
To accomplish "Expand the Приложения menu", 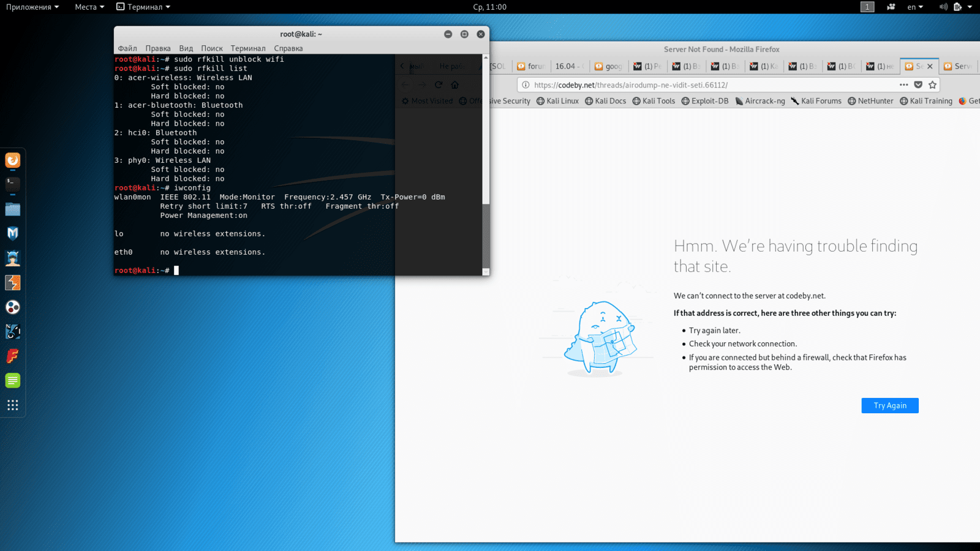I will pos(32,7).
